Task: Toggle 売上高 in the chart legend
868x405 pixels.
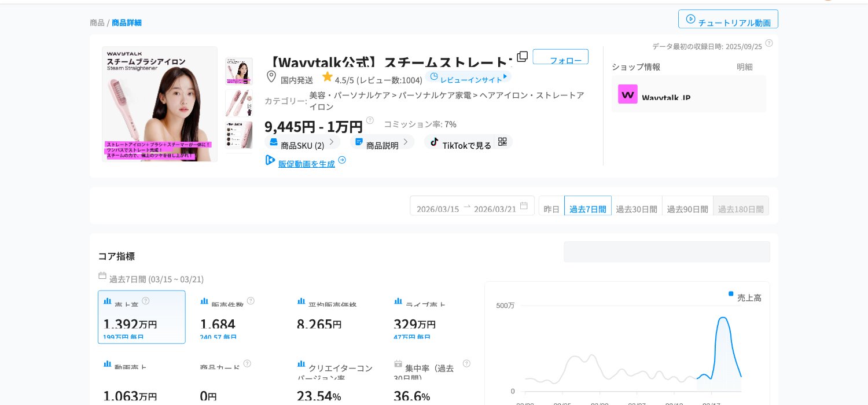Action: 749,297
